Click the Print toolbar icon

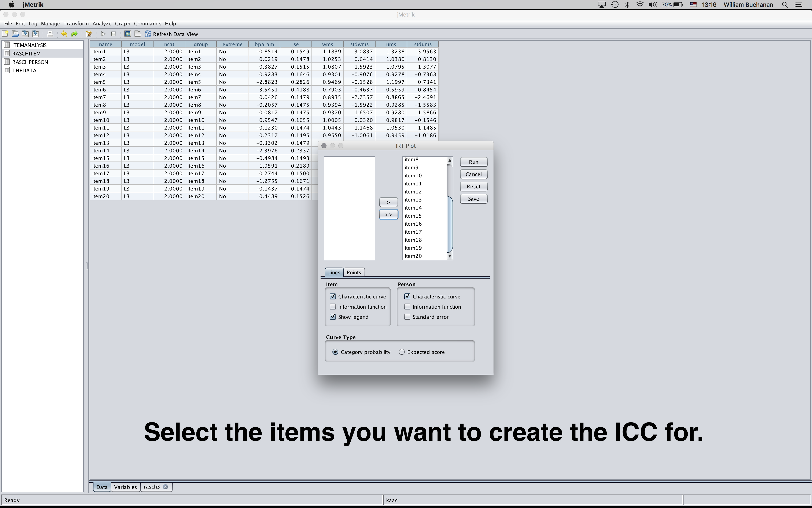point(50,34)
